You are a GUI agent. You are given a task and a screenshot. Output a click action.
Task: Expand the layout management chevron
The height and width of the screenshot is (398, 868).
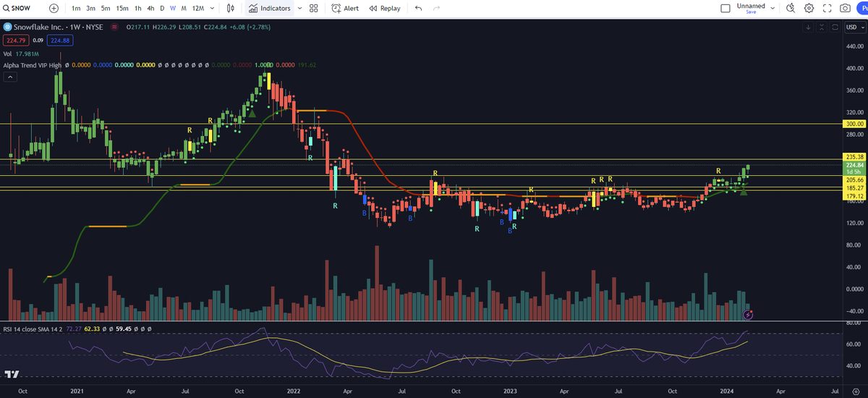point(773,8)
